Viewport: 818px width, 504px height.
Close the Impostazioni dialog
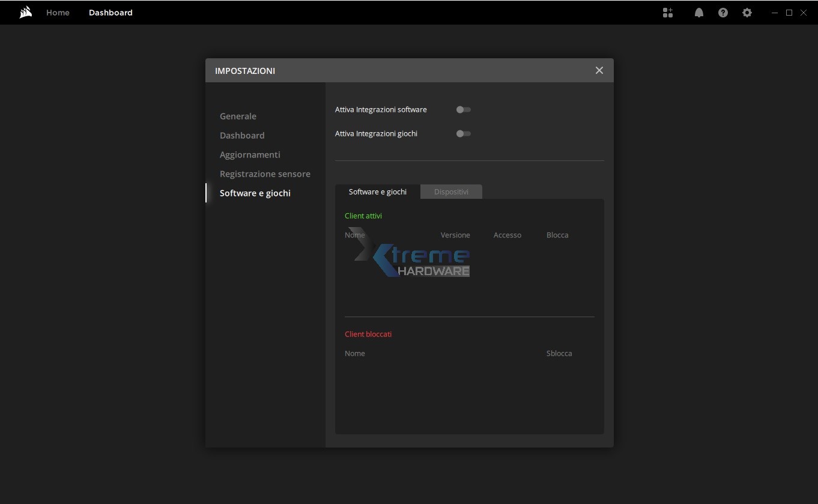(x=599, y=70)
